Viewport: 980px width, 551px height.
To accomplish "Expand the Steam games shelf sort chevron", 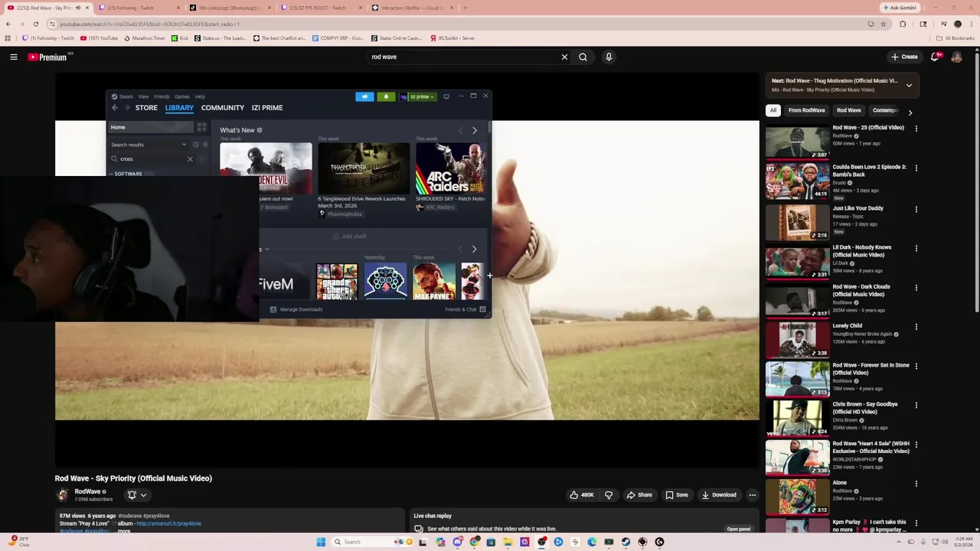I will (267, 249).
